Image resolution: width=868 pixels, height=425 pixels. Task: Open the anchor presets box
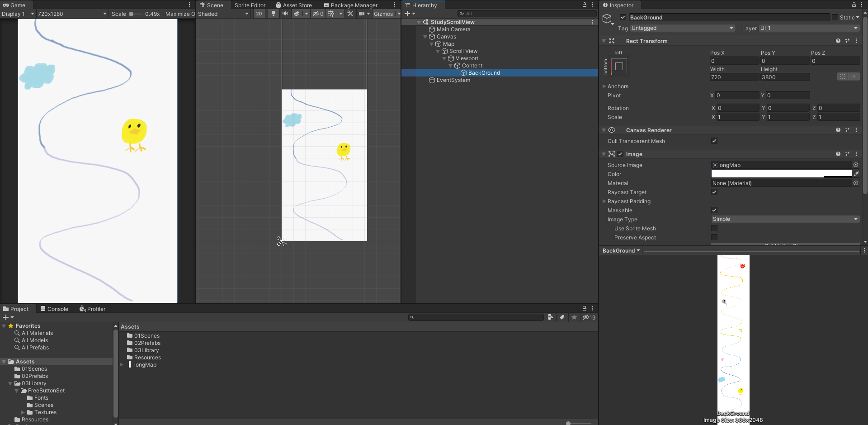619,66
